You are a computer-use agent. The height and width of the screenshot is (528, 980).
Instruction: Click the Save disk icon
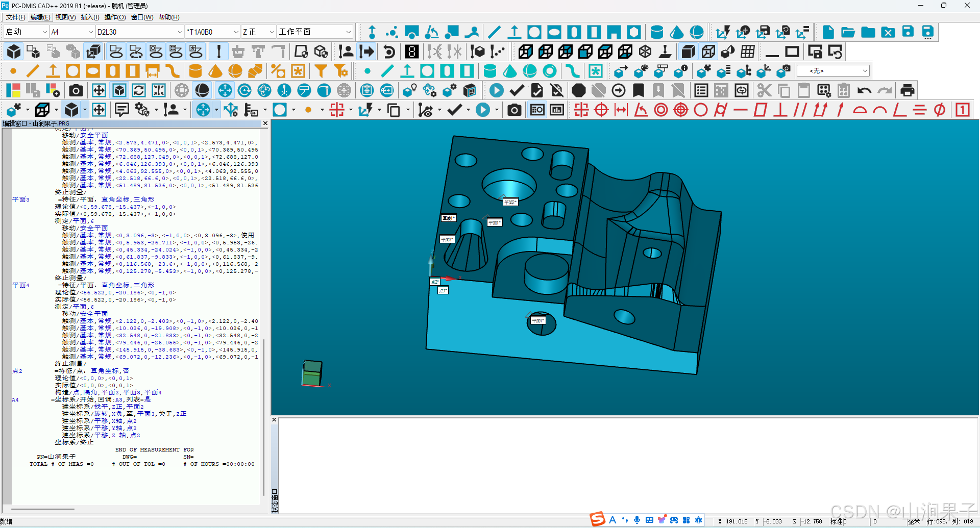(x=908, y=32)
